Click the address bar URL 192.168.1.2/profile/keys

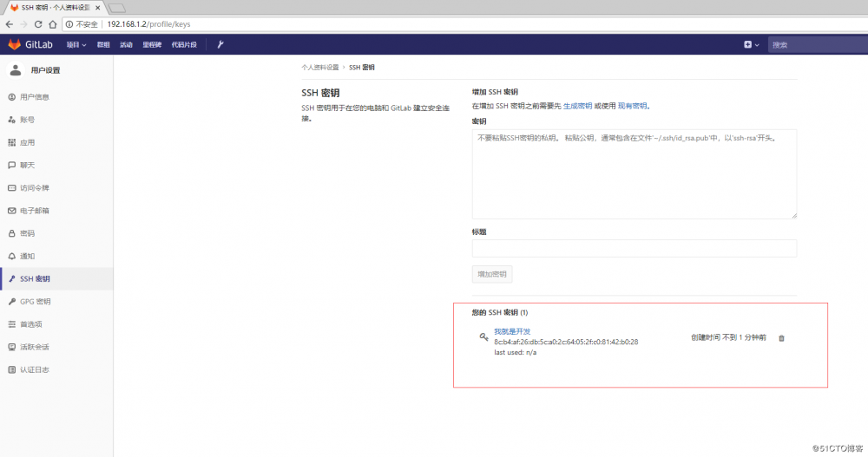(148, 24)
